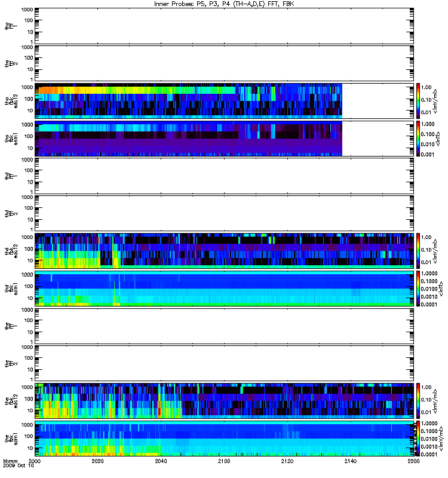This screenshot has width=448, height=478.
Task: Click the date label '2009 Oct 10'
Action: click(18, 465)
